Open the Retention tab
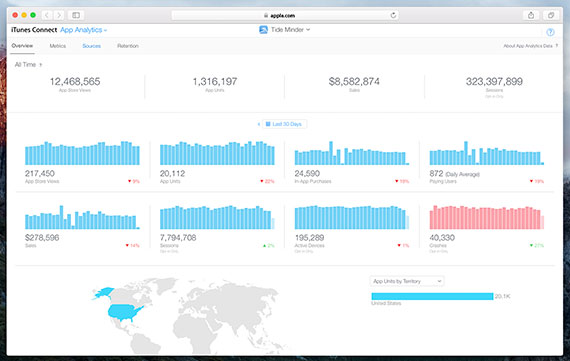 tap(128, 46)
